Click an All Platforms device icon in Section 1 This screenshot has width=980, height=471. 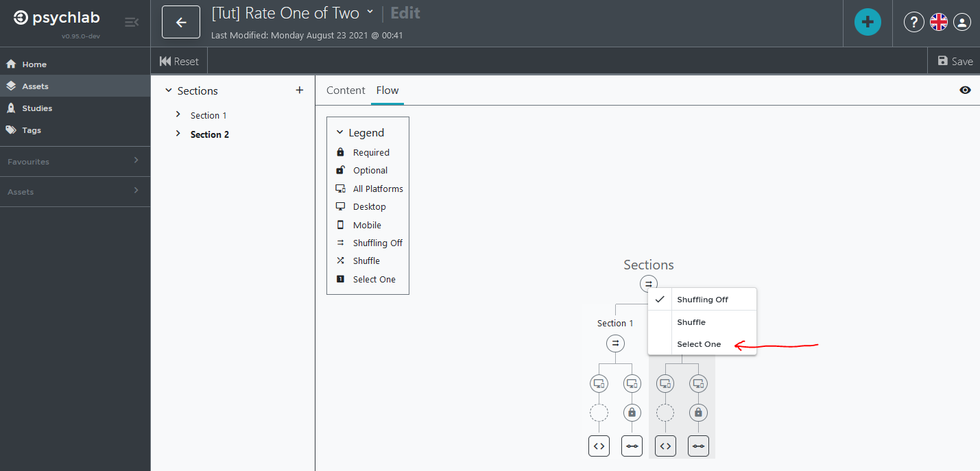click(x=599, y=383)
